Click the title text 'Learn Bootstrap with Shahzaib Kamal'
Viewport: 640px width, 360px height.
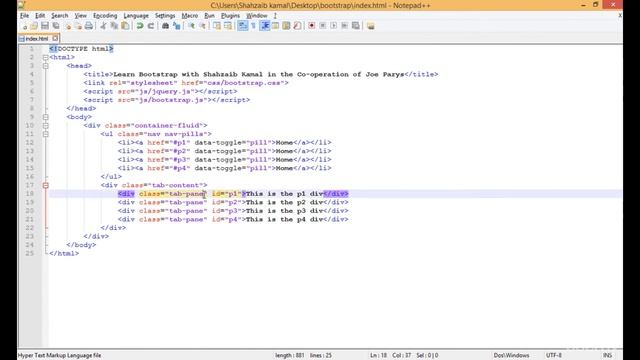188,74
